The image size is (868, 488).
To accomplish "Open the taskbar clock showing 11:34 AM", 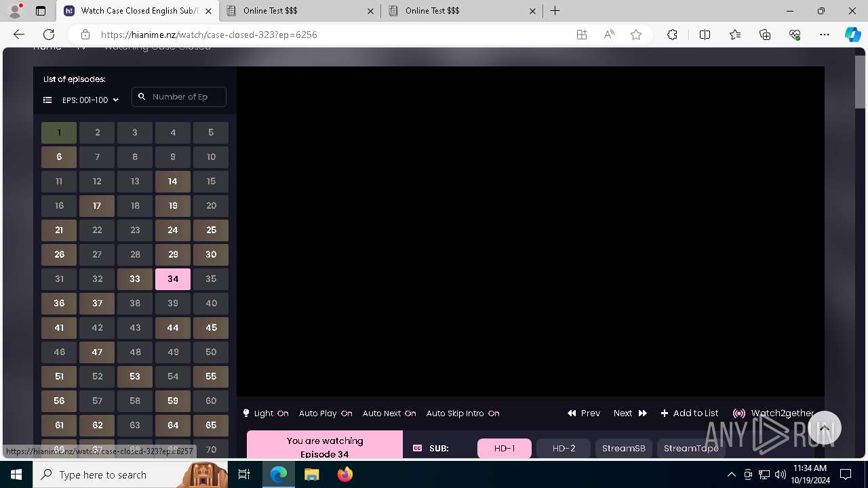I will click(x=810, y=474).
